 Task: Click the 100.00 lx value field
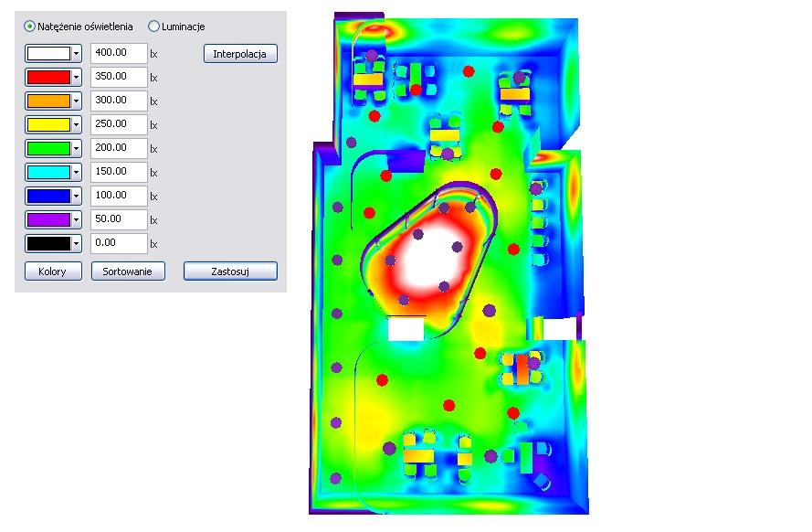coord(119,197)
